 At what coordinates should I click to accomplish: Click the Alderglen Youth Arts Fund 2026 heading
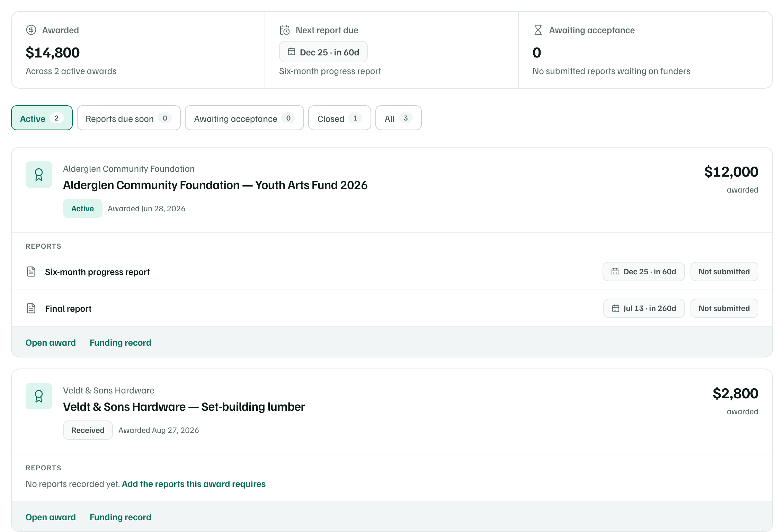pos(215,185)
